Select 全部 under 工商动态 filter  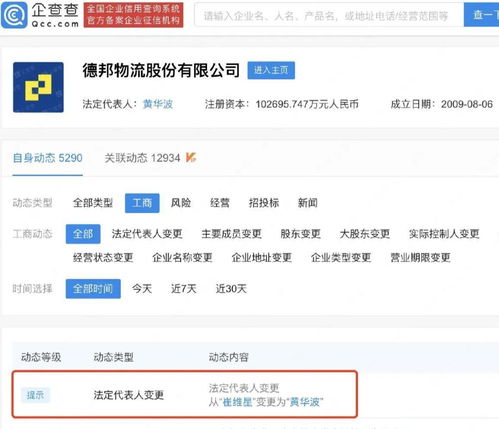[83, 234]
